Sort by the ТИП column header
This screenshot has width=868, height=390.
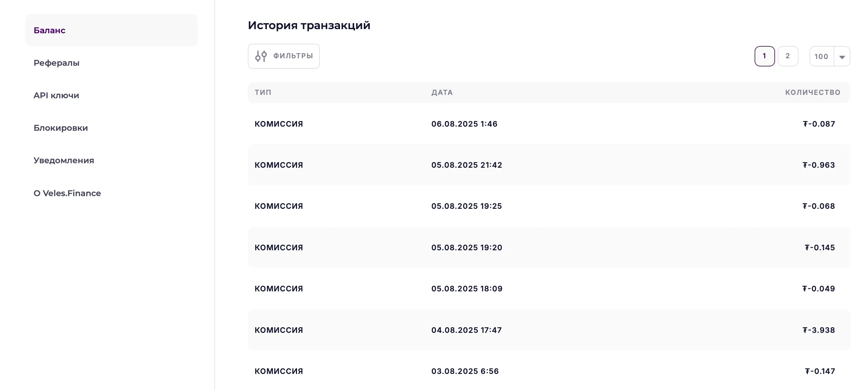262,92
